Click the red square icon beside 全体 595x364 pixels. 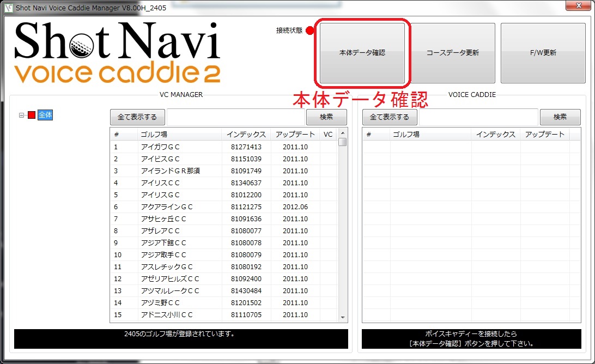pyautogui.click(x=32, y=115)
